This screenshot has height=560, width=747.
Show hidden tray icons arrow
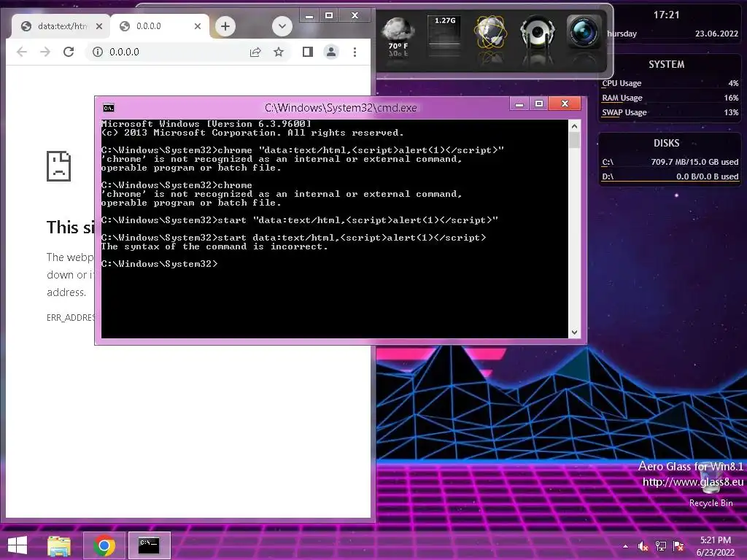625,546
